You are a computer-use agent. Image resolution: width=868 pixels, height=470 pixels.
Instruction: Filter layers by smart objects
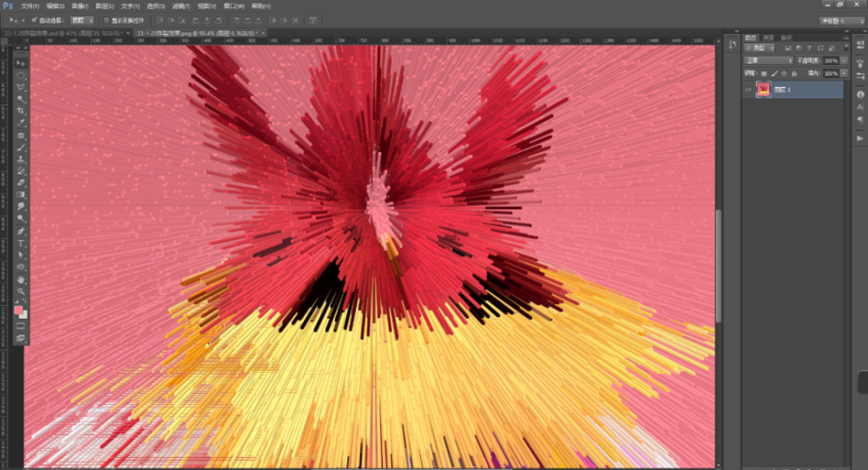[x=831, y=49]
